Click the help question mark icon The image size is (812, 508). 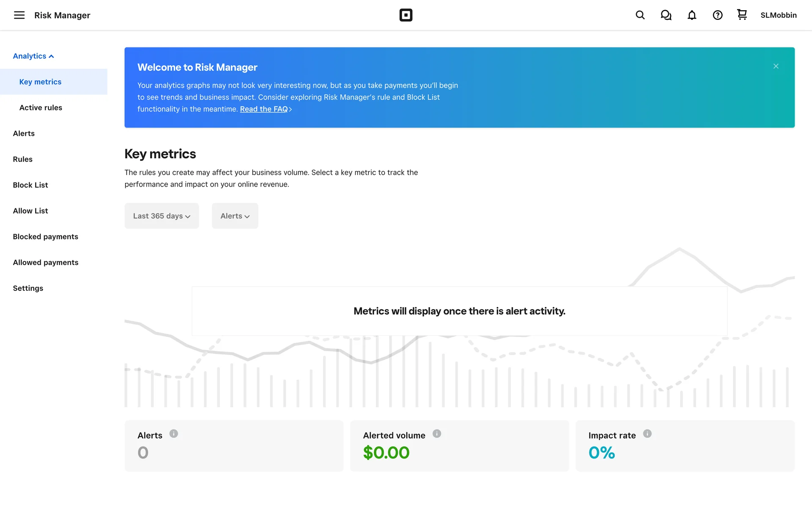pos(717,15)
